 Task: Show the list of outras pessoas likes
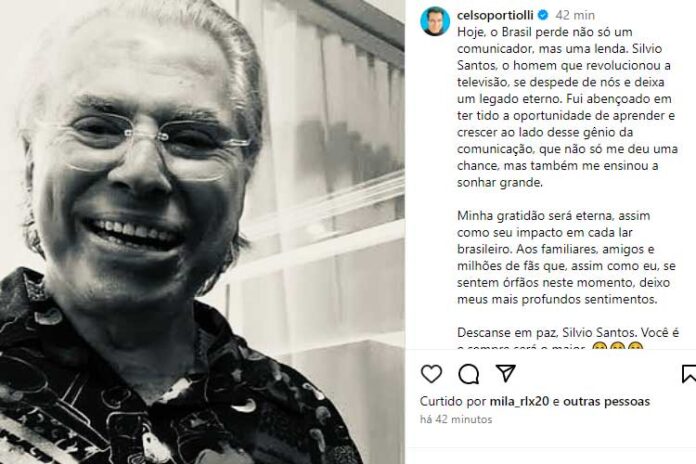606,401
